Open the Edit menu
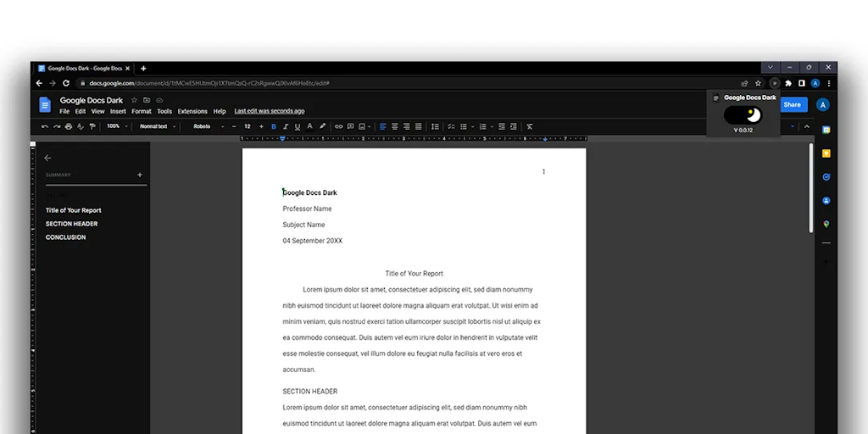Viewport: 868px width, 434px height. [x=81, y=111]
